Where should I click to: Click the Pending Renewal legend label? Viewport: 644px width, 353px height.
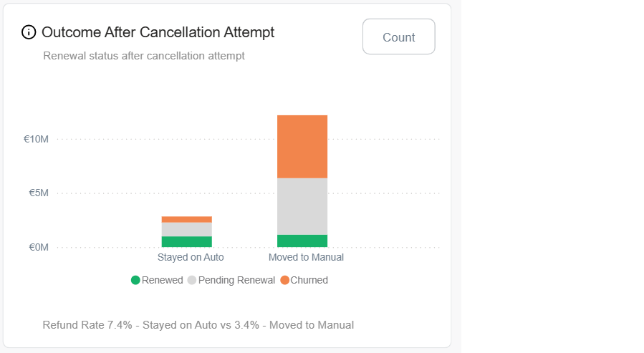click(x=236, y=280)
